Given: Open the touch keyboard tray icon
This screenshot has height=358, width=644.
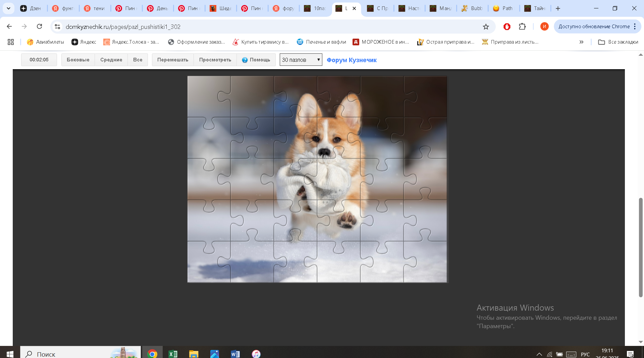Looking at the screenshot, I should tap(571, 354).
